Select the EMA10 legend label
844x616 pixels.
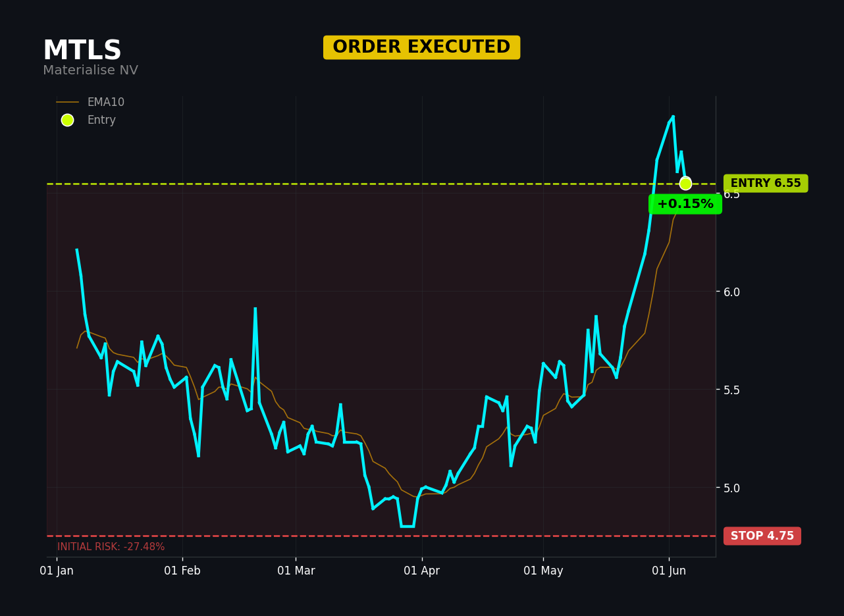tap(105, 103)
